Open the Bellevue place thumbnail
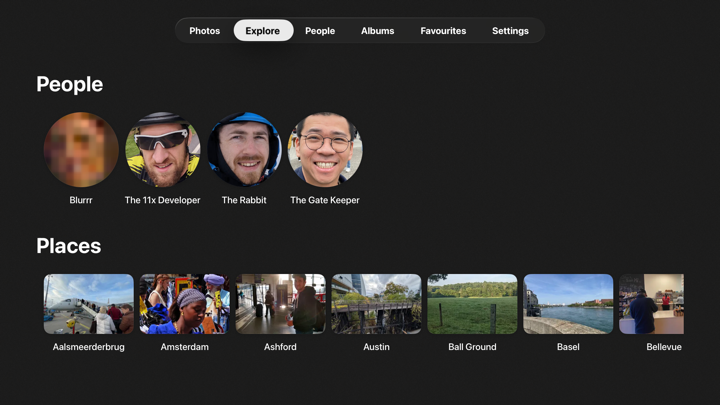The image size is (720, 405). tap(652, 304)
